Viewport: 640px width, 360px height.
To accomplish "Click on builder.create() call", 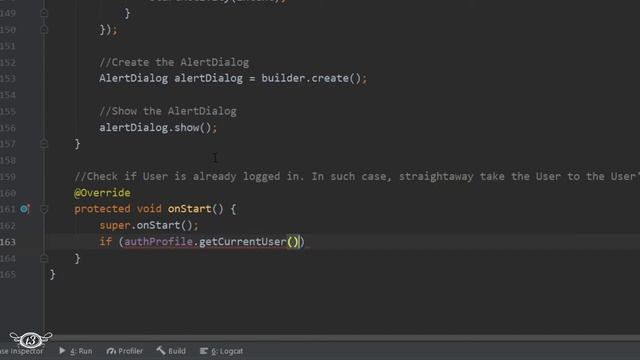I will 314,78.
